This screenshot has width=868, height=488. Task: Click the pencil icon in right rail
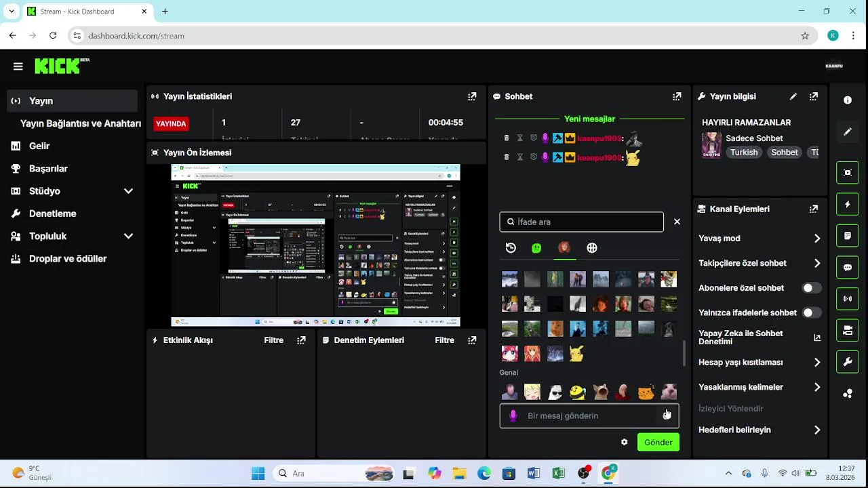pos(848,131)
